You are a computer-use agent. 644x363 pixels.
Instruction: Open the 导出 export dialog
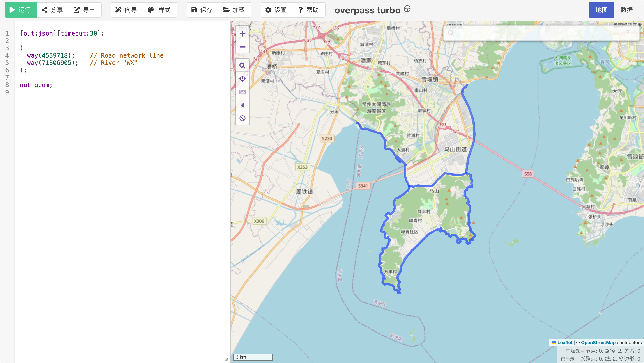point(85,10)
